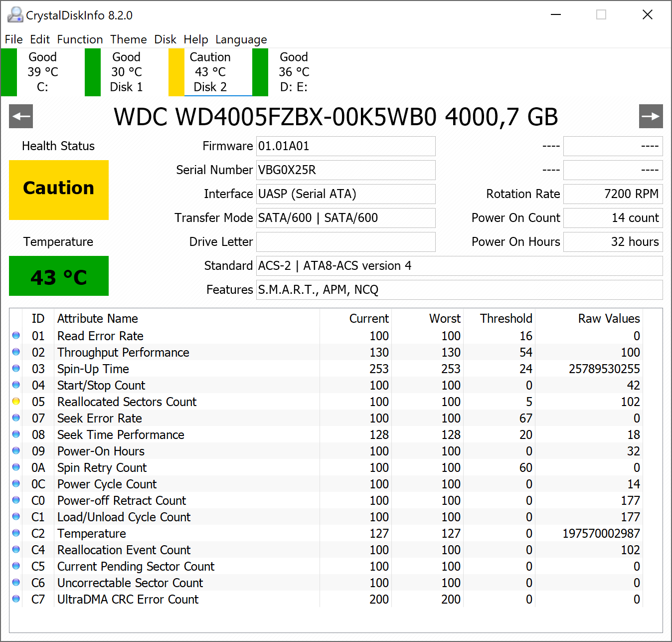Open the Edit menu
Screen dimensions: 672x642
(40, 39)
